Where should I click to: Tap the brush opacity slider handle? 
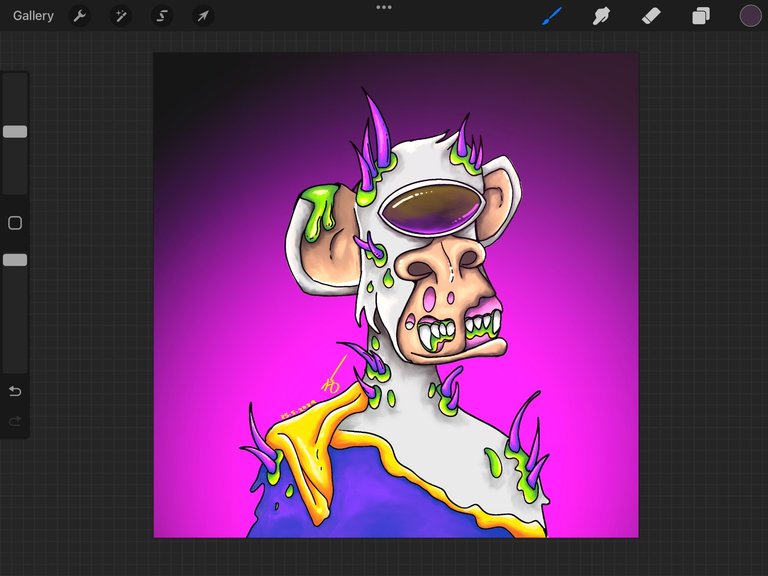click(x=15, y=260)
